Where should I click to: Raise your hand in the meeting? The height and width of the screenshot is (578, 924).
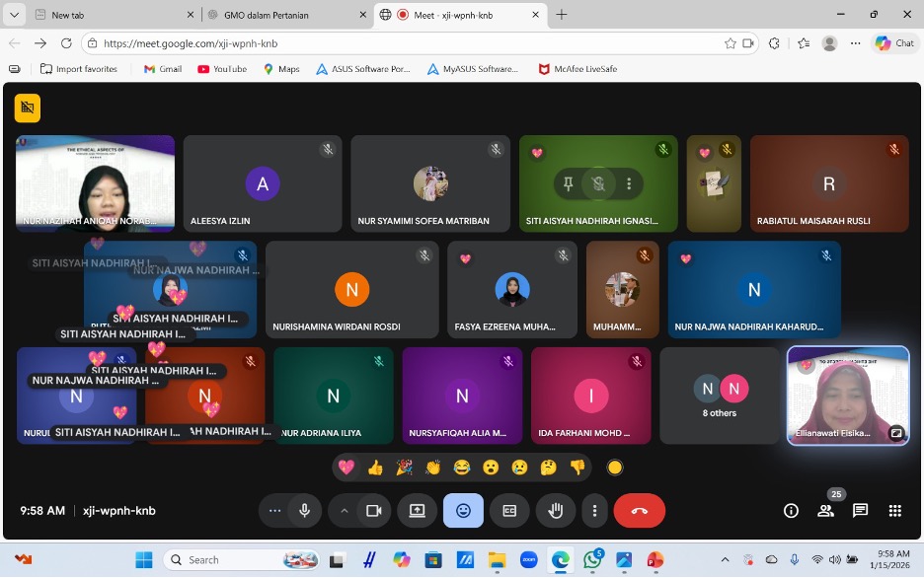pyautogui.click(x=556, y=511)
